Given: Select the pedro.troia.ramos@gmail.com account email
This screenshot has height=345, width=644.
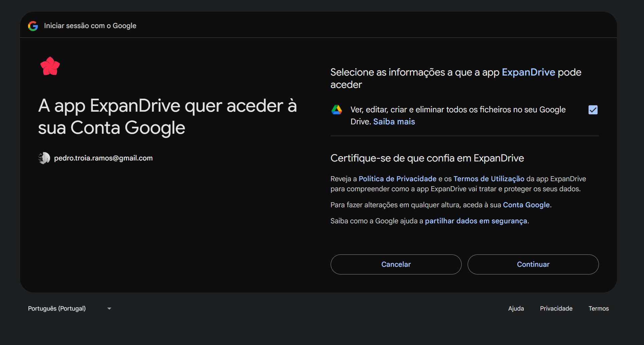Looking at the screenshot, I should [103, 158].
